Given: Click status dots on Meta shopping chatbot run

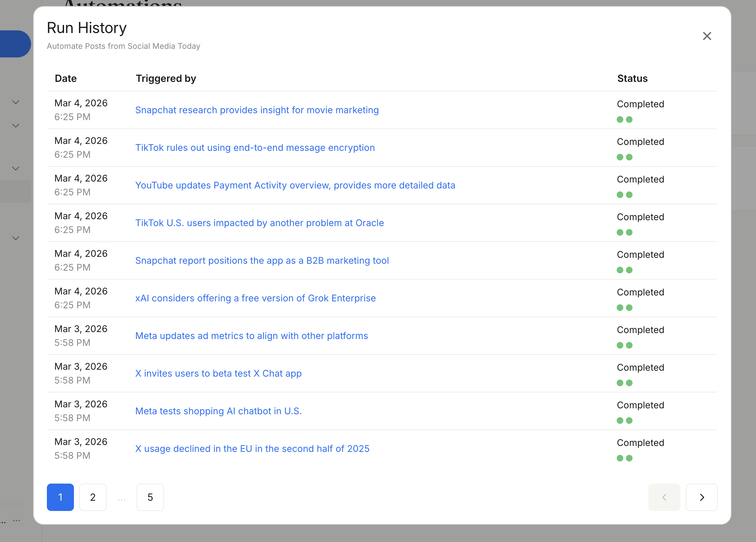Looking at the screenshot, I should click(x=625, y=420).
